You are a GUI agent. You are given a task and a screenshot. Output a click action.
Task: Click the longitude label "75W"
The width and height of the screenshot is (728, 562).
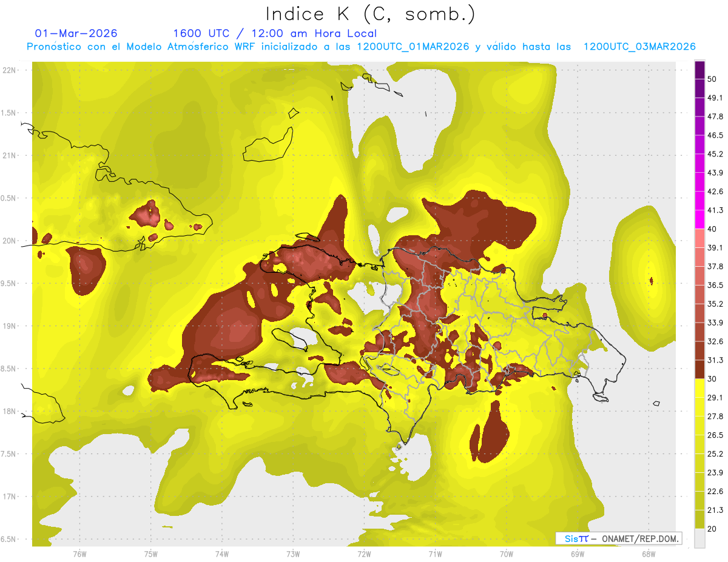[x=150, y=554]
